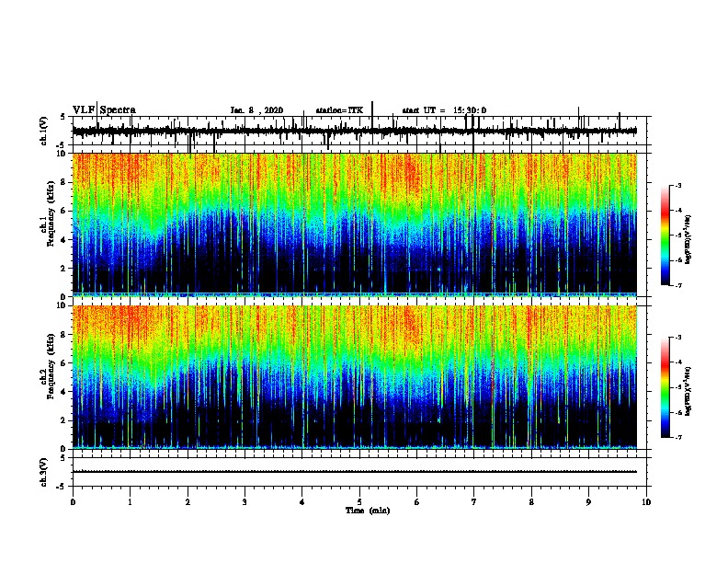The height and width of the screenshot is (563, 728).
Task: Click the "ch.1(V)" waveform axis label
Action: (43, 131)
